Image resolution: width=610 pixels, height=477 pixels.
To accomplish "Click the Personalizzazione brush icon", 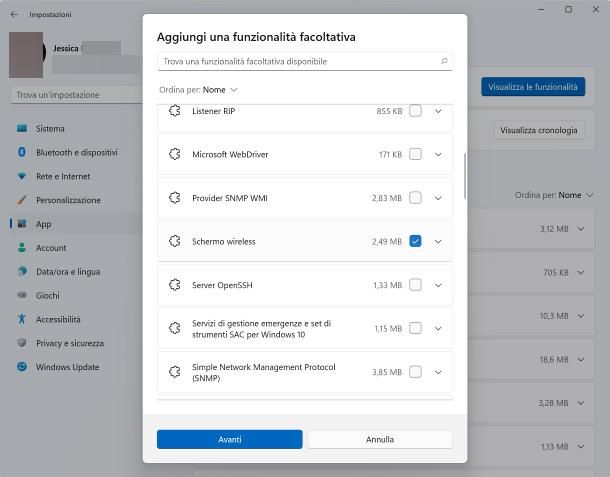I will pyautogui.click(x=22, y=200).
